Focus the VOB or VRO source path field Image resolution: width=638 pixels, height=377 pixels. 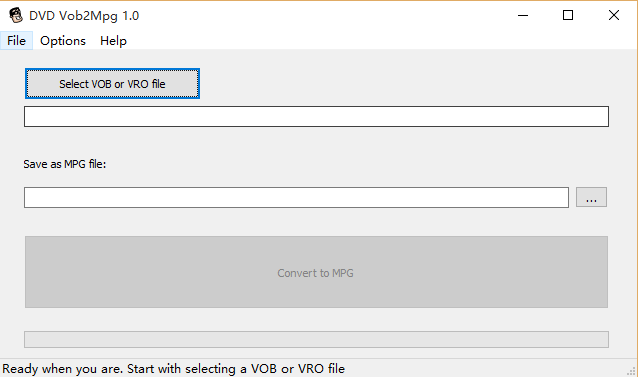pyautogui.click(x=316, y=117)
